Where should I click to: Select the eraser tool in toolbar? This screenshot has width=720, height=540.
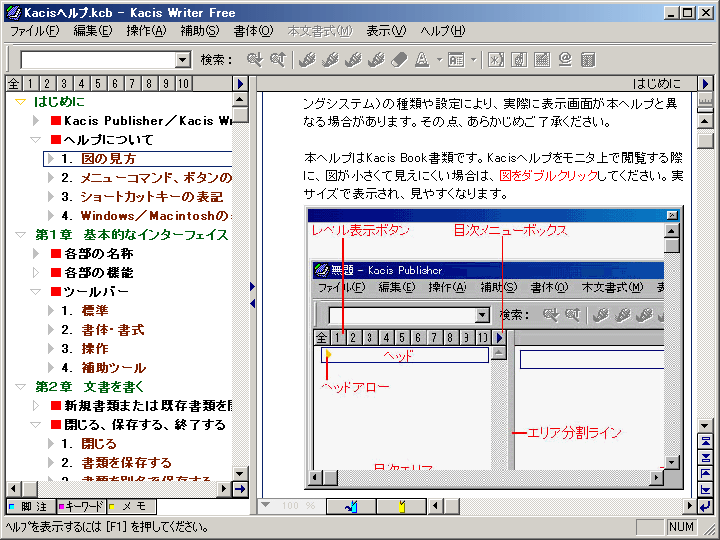(x=399, y=60)
